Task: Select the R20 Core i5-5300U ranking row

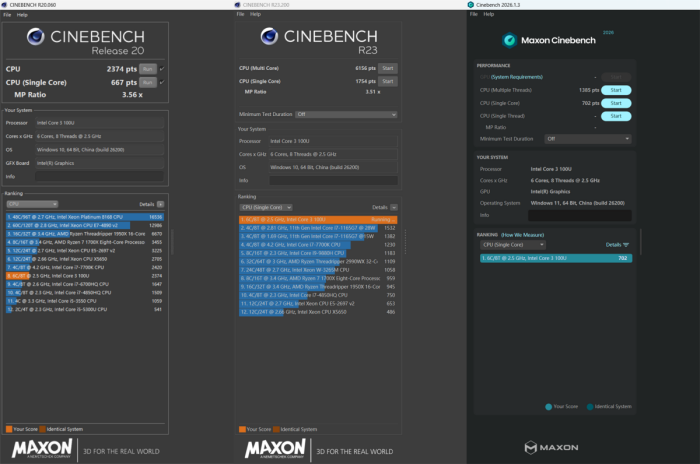Action: tap(85, 309)
